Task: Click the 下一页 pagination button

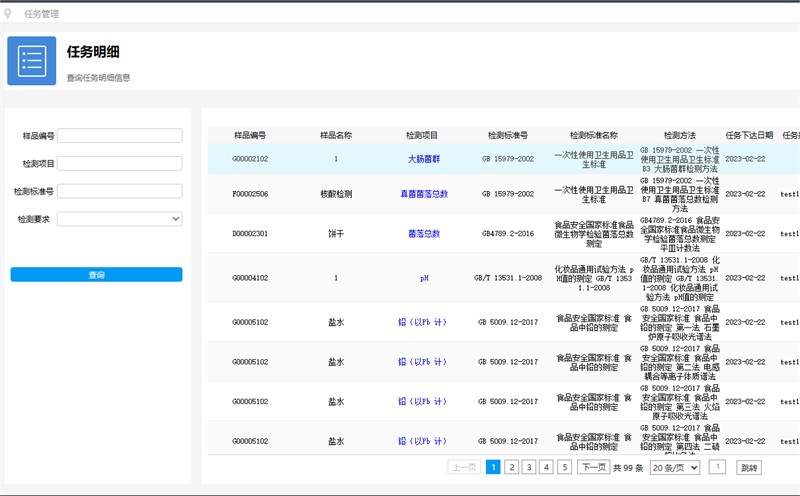Action: tap(594, 467)
